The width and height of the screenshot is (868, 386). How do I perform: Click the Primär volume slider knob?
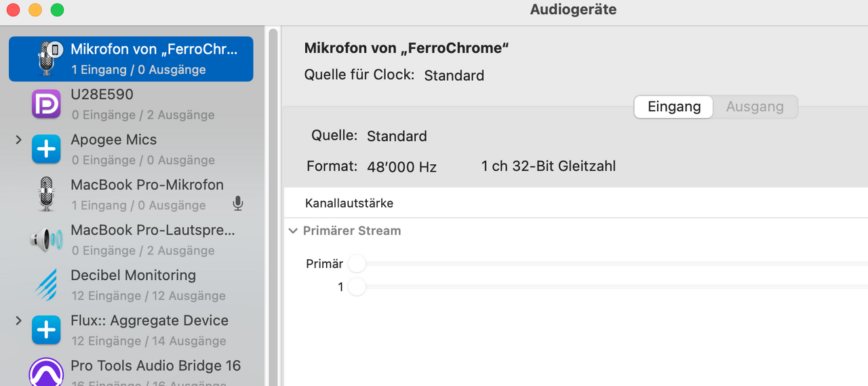(x=357, y=263)
